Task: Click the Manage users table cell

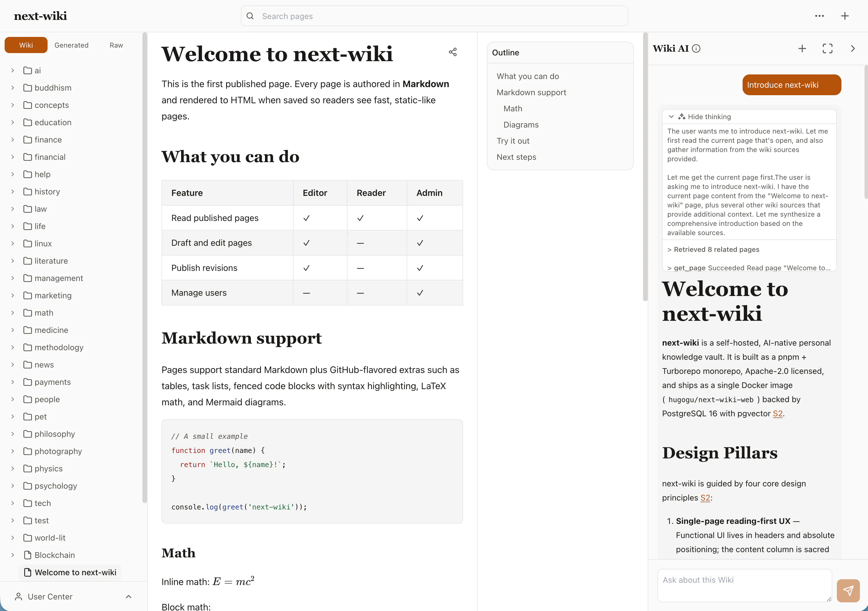Action: (227, 293)
